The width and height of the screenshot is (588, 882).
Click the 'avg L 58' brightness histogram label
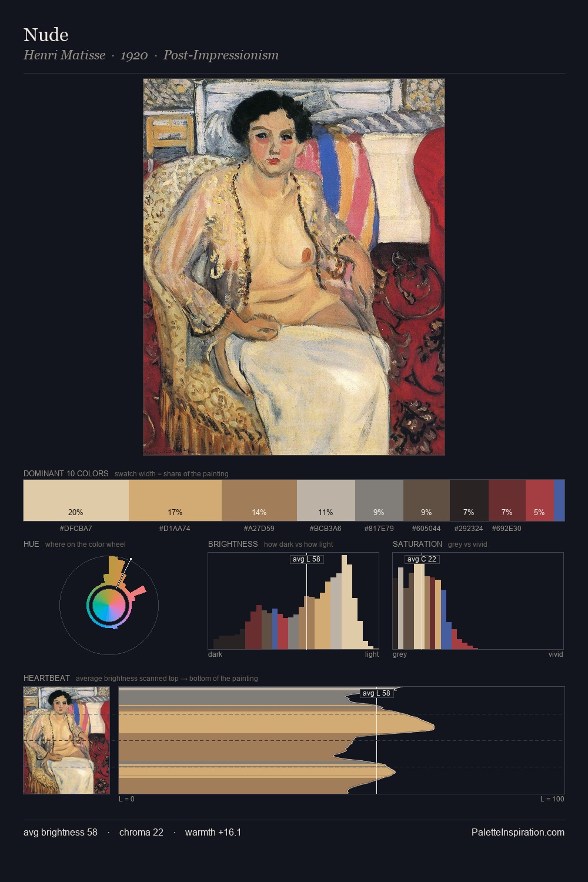click(307, 559)
